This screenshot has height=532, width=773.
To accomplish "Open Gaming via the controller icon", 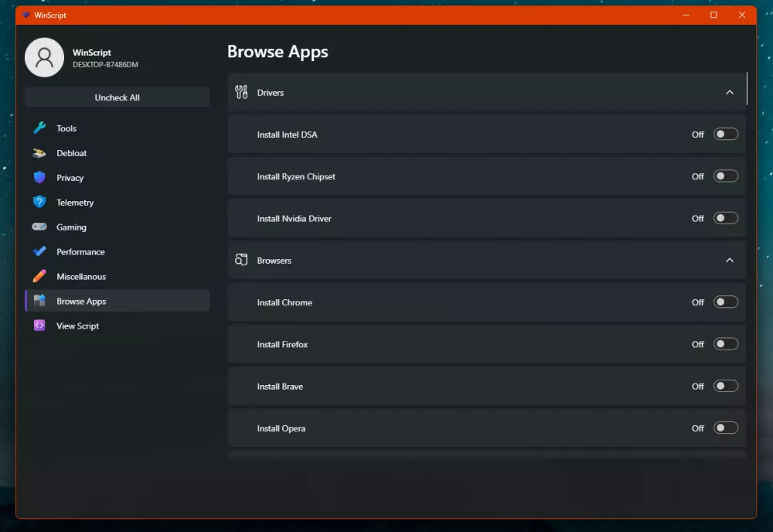I will coord(39,227).
